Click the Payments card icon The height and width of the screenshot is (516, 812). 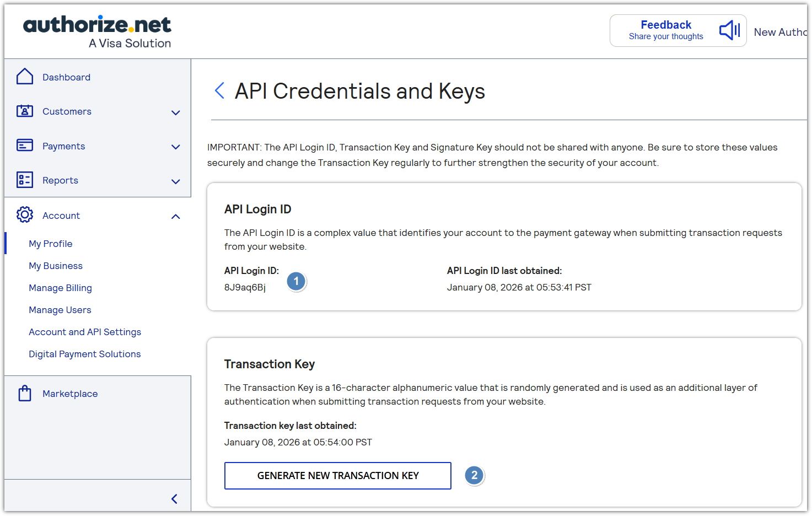tap(25, 146)
